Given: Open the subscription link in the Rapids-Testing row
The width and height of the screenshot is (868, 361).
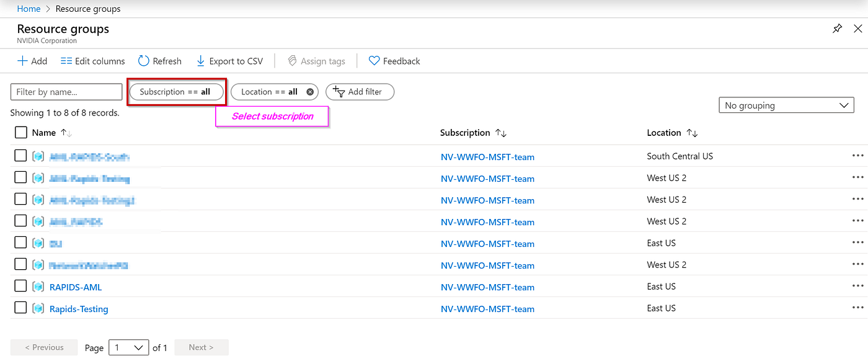Looking at the screenshot, I should point(487,309).
